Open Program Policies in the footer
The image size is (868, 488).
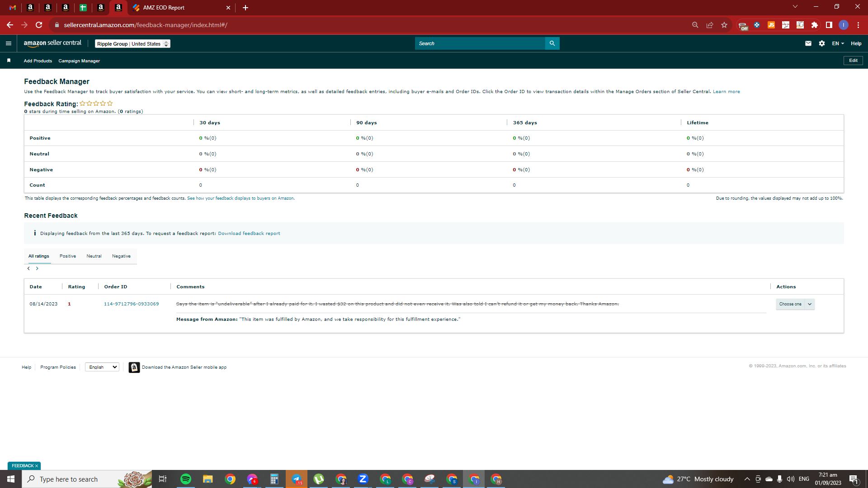click(58, 367)
